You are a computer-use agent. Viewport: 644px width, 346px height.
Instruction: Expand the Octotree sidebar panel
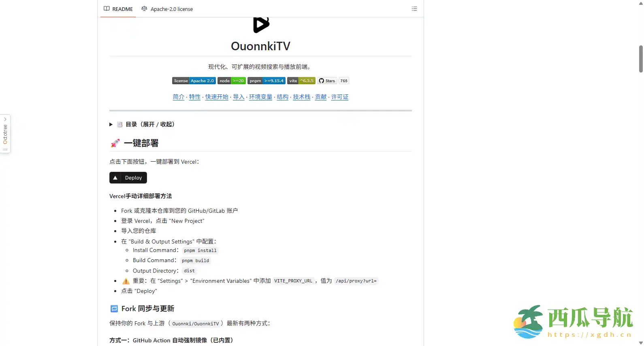5,134
